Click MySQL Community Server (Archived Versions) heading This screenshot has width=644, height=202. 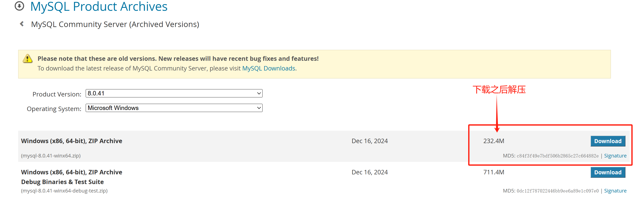(x=115, y=24)
